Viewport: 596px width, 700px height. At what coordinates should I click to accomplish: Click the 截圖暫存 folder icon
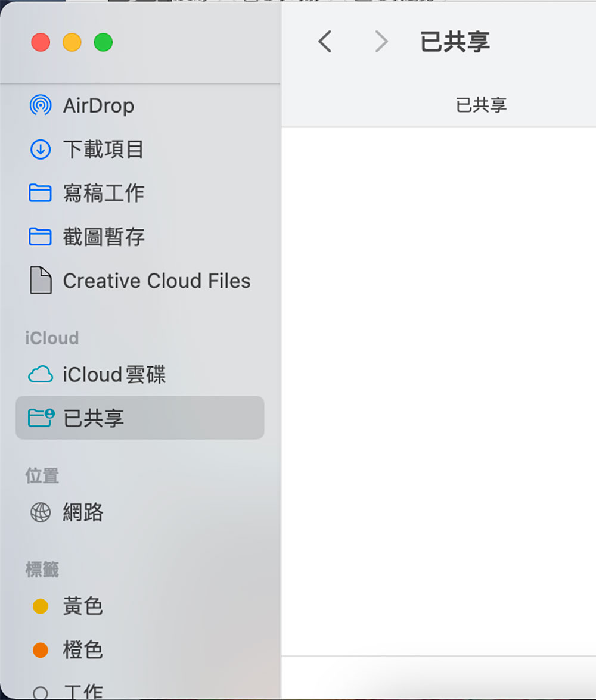point(40,237)
